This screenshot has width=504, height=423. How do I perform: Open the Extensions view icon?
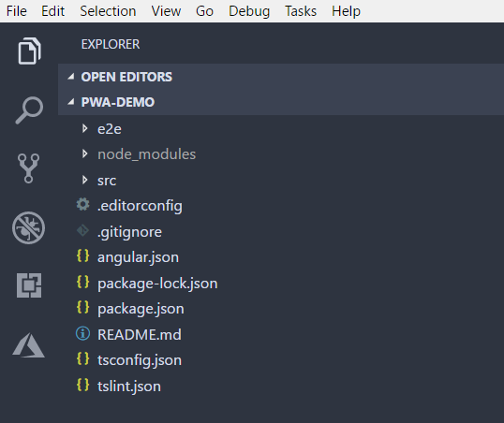(29, 285)
